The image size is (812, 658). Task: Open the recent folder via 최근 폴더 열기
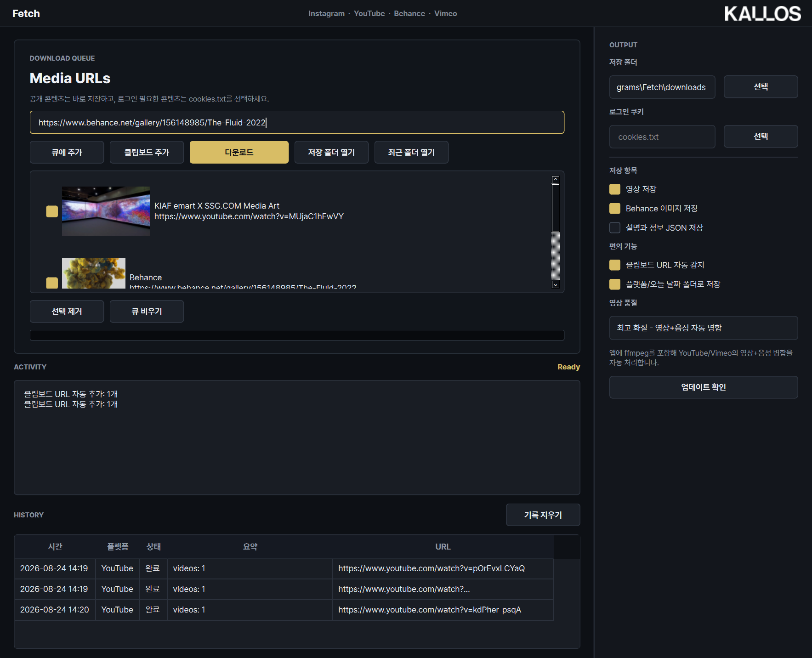[411, 152]
